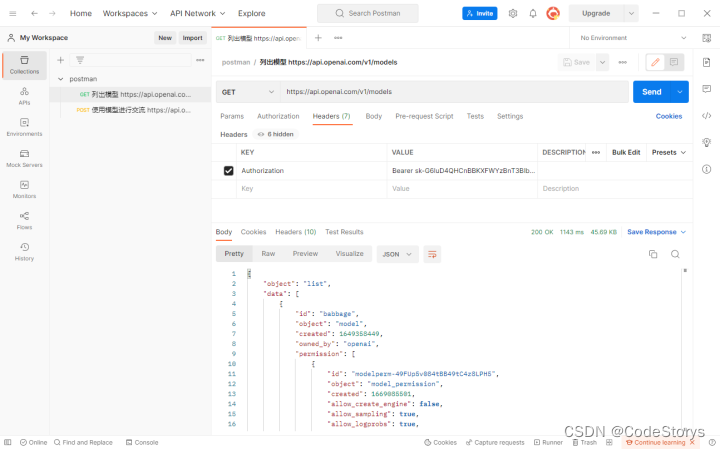Expand the API Network dropdown
Viewport: 720px width, 449px height.
click(197, 13)
